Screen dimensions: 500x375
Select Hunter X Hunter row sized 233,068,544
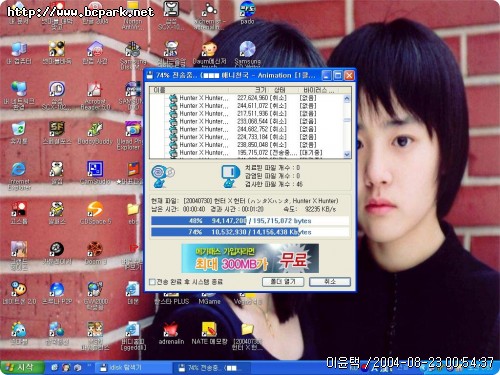[x=247, y=121]
